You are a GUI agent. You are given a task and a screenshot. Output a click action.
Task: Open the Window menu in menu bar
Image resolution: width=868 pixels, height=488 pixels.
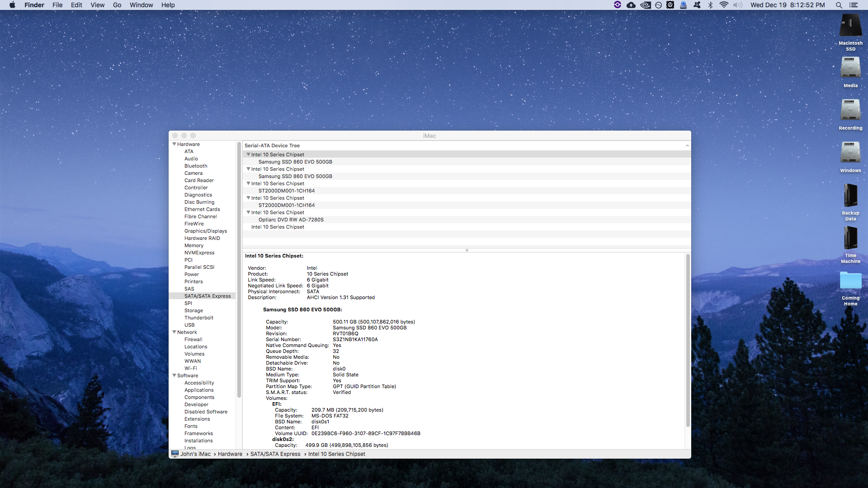coord(141,5)
